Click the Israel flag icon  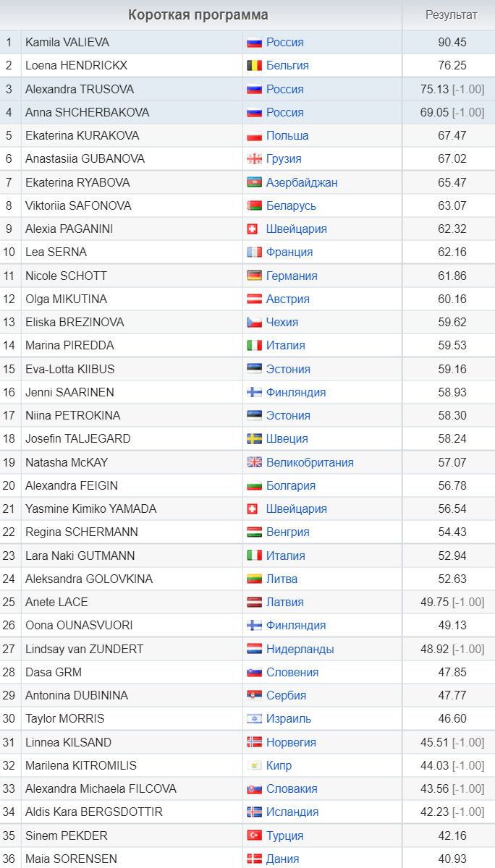click(x=254, y=719)
